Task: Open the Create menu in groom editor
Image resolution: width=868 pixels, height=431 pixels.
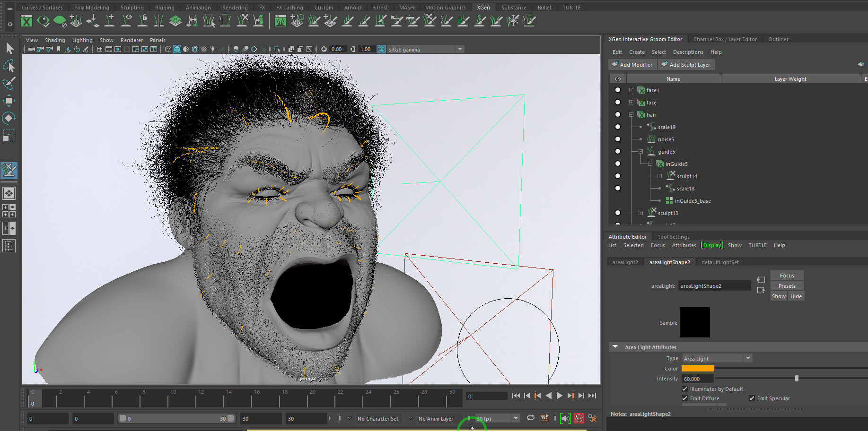Action: coord(637,52)
